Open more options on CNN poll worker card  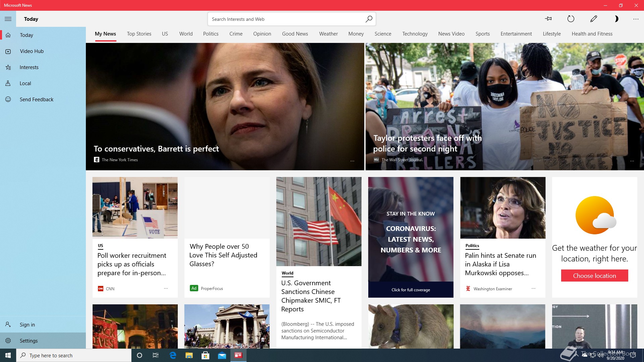166,288
